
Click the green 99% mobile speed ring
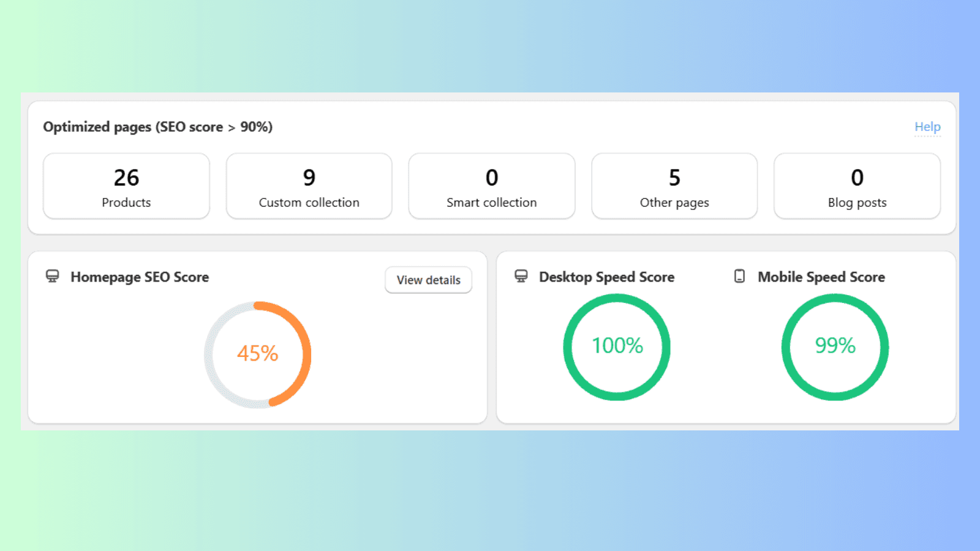(x=835, y=347)
